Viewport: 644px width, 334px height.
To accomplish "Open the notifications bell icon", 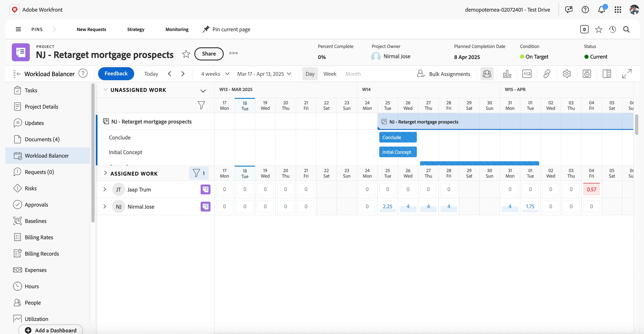I will [x=602, y=10].
